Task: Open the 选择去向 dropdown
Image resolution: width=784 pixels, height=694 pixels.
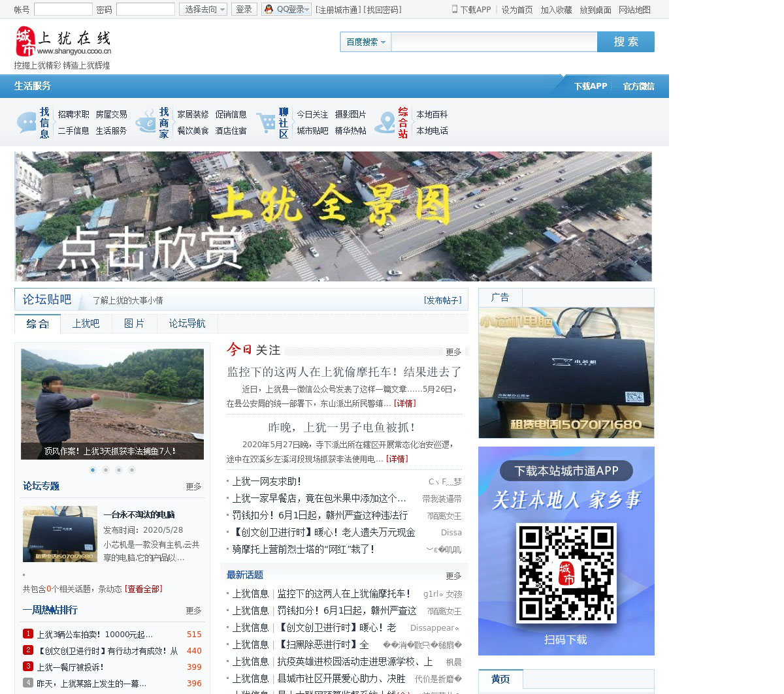Action: 203,9
